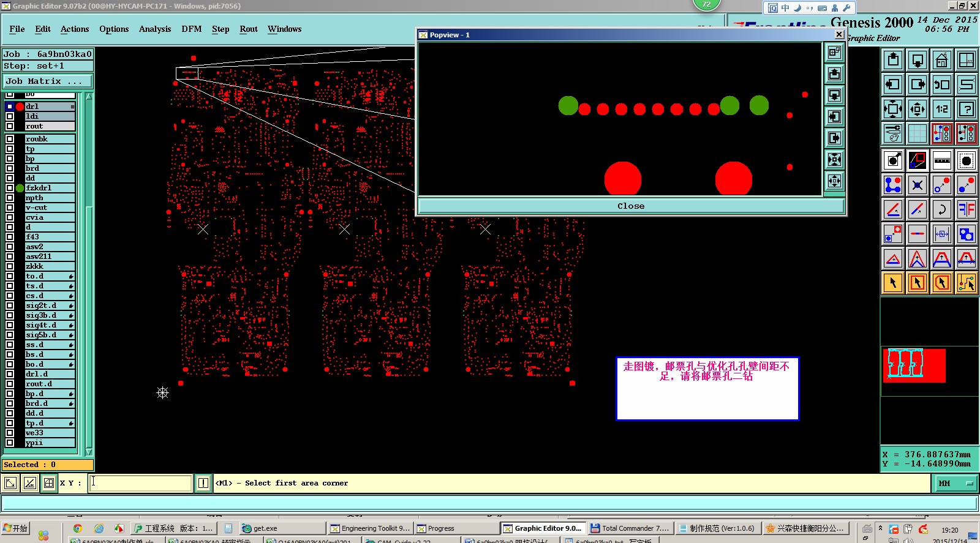Click the zoom in (expand arrows) icon

click(x=893, y=110)
